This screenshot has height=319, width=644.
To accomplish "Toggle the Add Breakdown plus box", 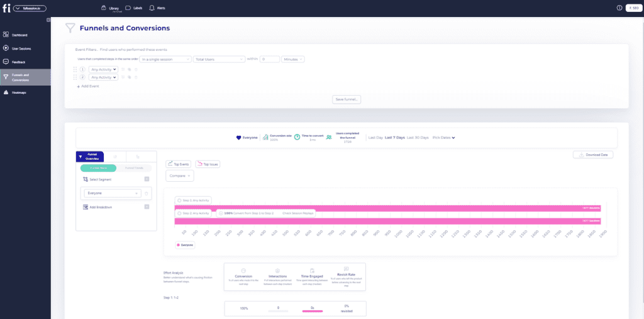I will click(x=147, y=207).
